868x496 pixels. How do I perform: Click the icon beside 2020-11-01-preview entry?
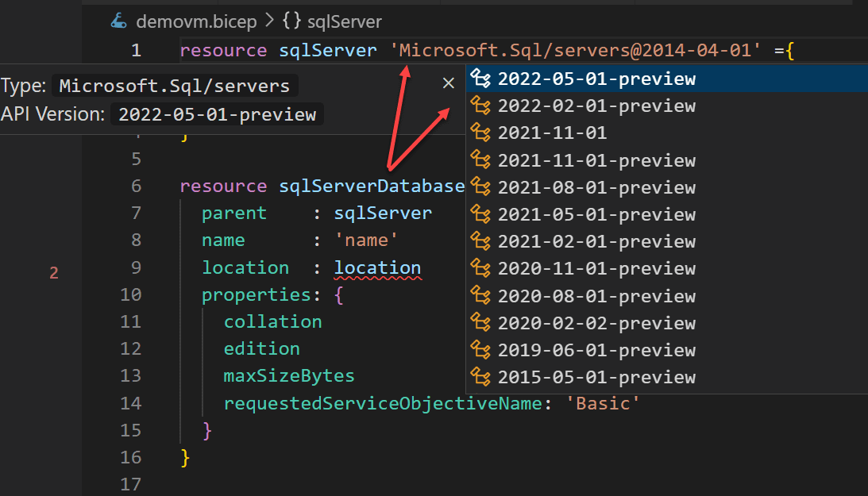(480, 269)
